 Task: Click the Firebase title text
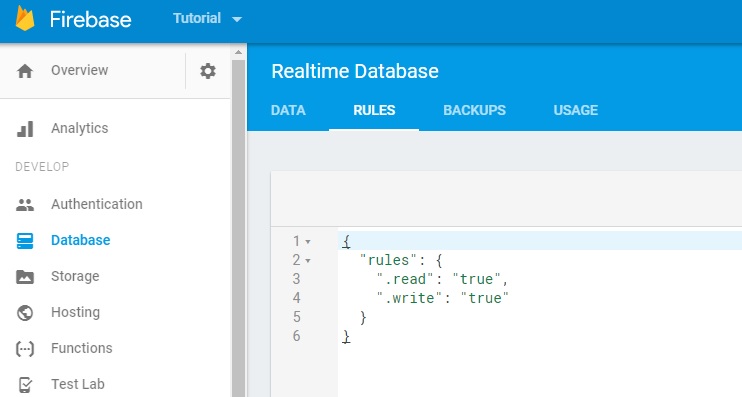[x=90, y=19]
